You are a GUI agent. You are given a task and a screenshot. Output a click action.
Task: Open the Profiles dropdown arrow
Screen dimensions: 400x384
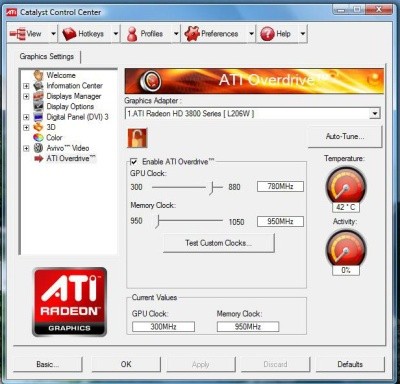point(176,34)
